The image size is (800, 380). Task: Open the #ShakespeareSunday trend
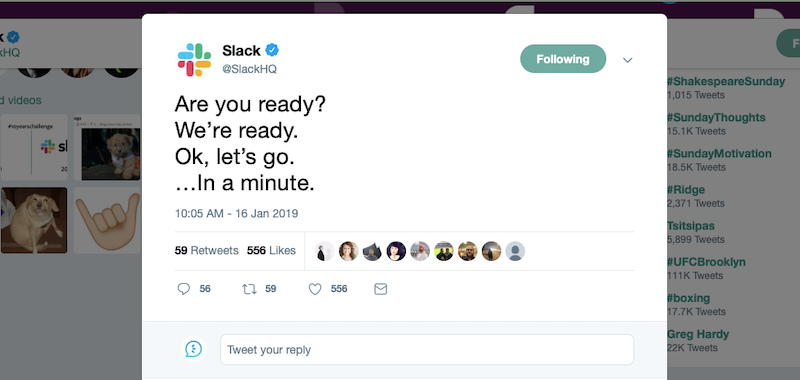726,82
